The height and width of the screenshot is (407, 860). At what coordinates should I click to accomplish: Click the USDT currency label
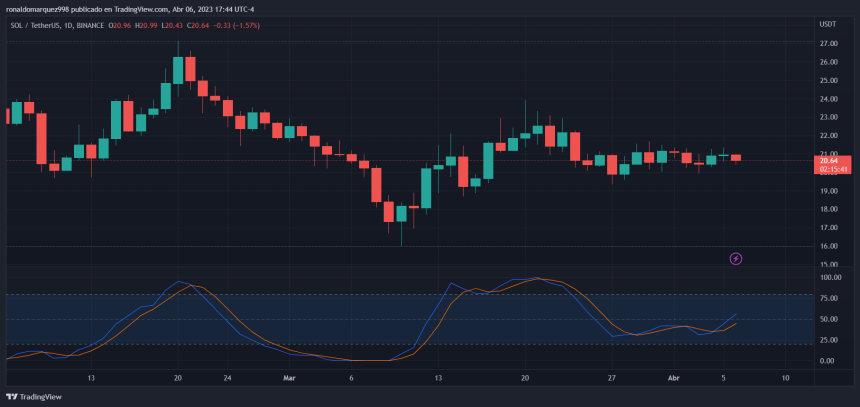point(827,23)
